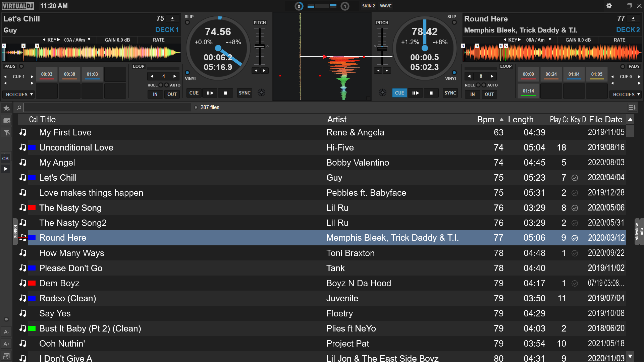644x362 pixels.
Task: Halve the deck 2 loop length
Action: (x=469, y=76)
